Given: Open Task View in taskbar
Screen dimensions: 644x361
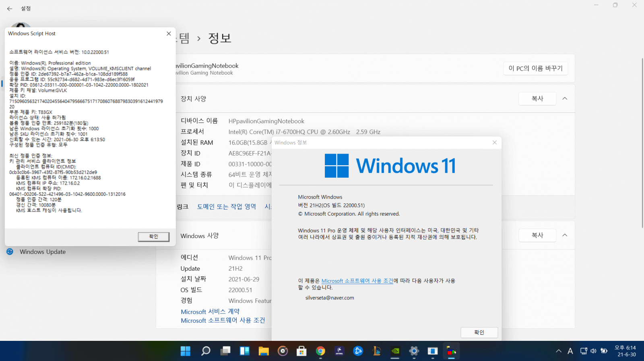Looking at the screenshot, I should click(x=225, y=351).
